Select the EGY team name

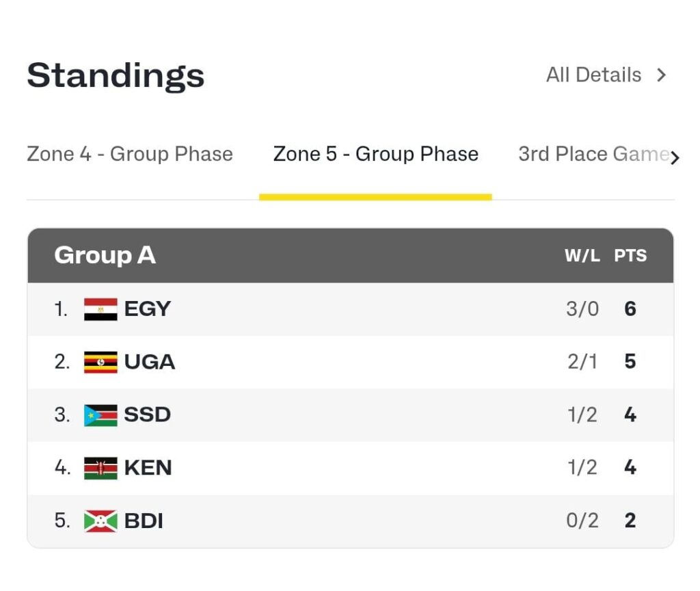[148, 309]
